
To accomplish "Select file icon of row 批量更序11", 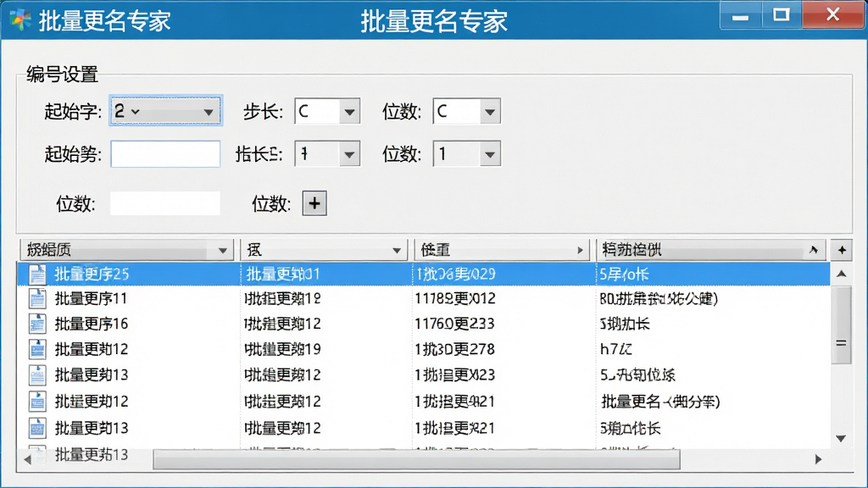I will 37,299.
